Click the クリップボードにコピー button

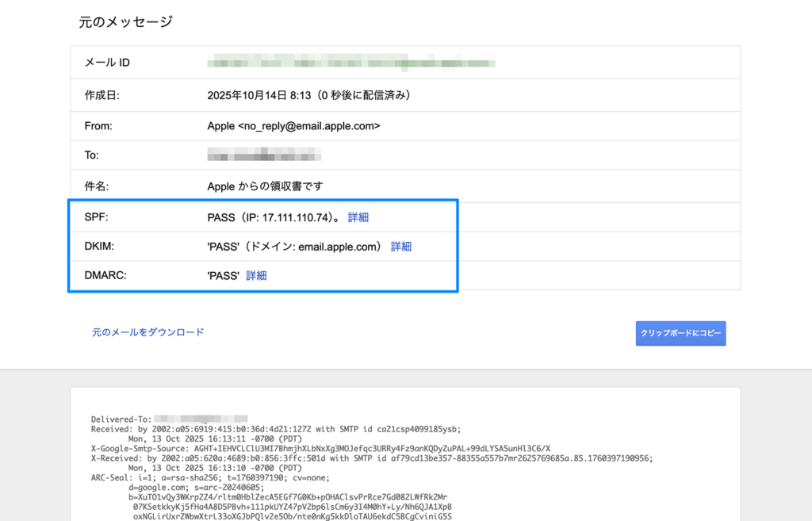(680, 333)
